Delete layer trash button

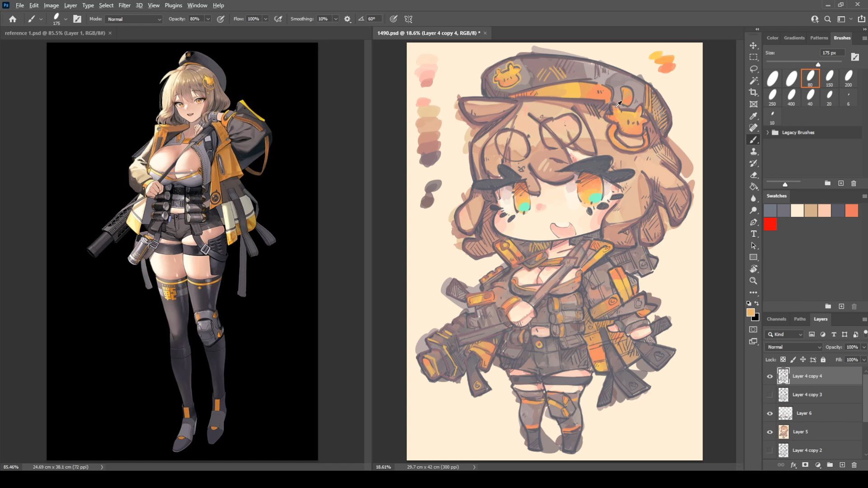(854, 465)
